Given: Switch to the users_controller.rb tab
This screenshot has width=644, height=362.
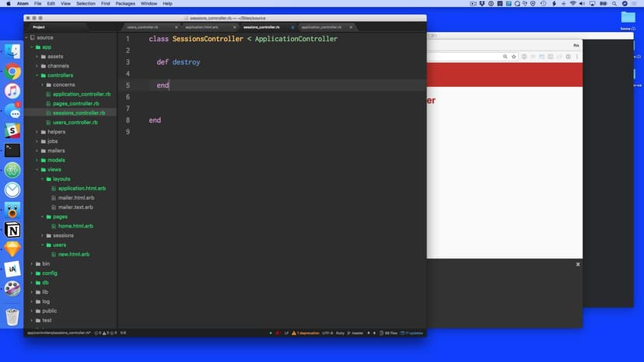Looking at the screenshot, I should coord(142,27).
